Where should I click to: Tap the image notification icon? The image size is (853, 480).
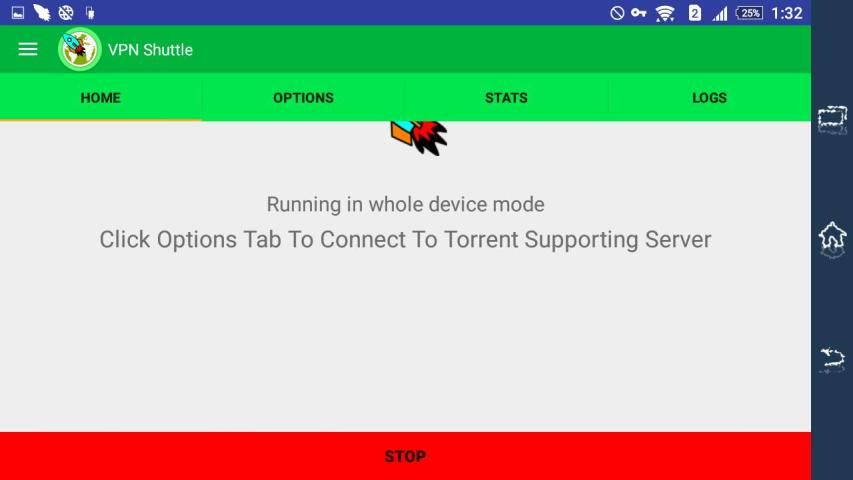[18, 13]
